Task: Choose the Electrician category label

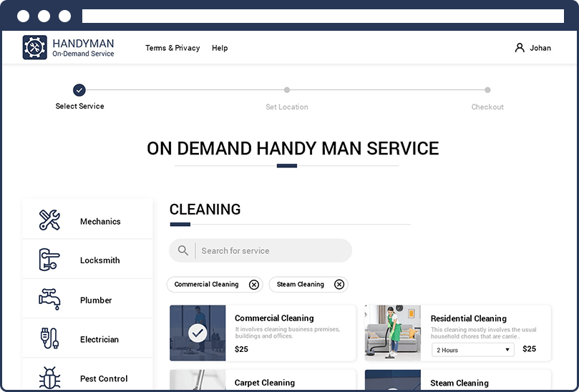Action: (x=99, y=339)
